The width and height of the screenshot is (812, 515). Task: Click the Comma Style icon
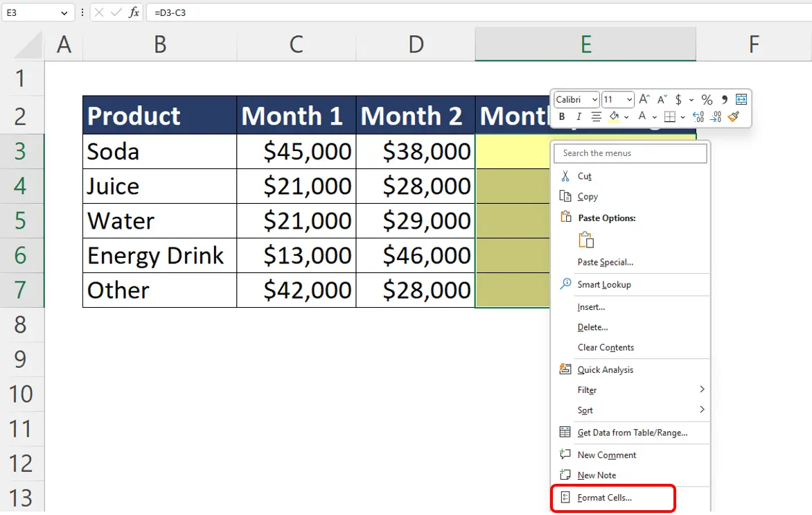pos(725,99)
